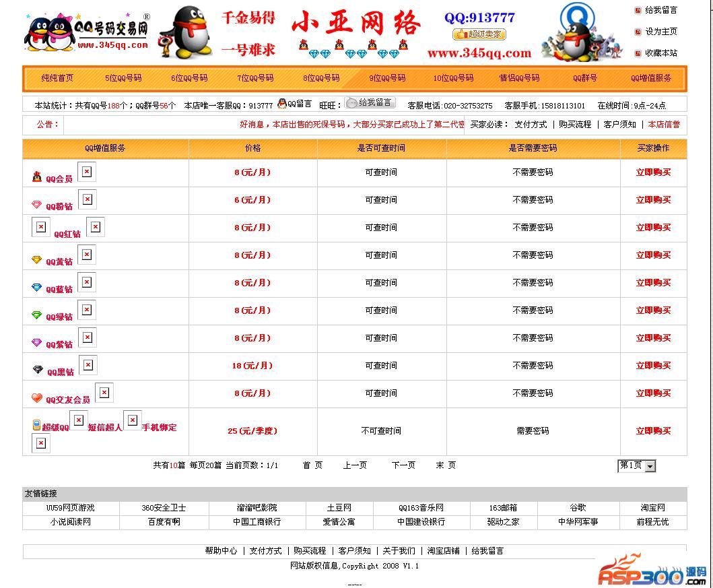Open the QQ增值服务 nav tab

[650, 77]
